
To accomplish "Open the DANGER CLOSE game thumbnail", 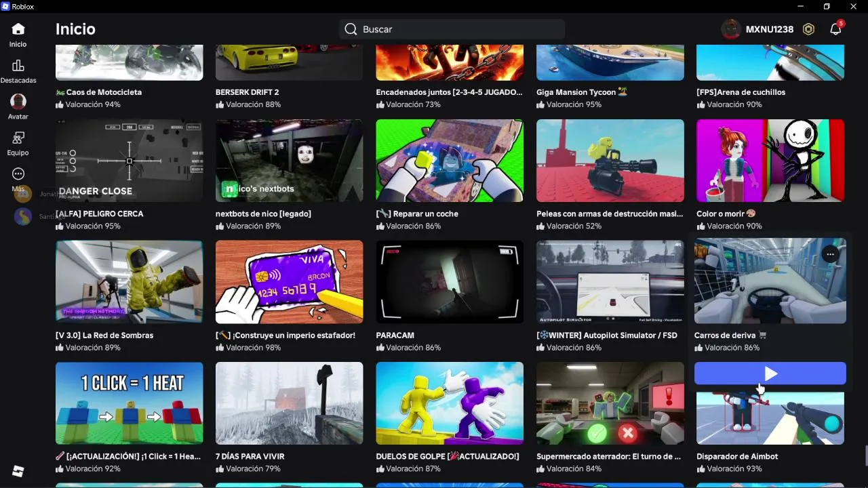I will tap(129, 161).
